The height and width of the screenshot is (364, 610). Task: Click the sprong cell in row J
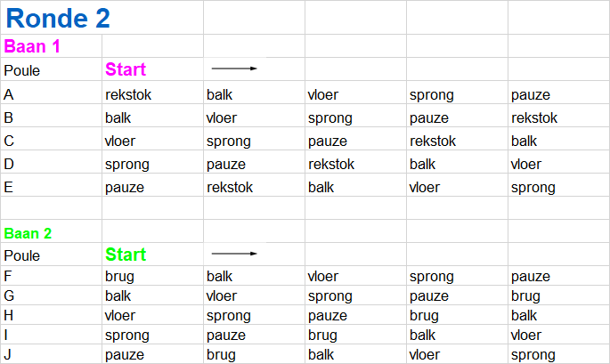[x=558, y=354]
